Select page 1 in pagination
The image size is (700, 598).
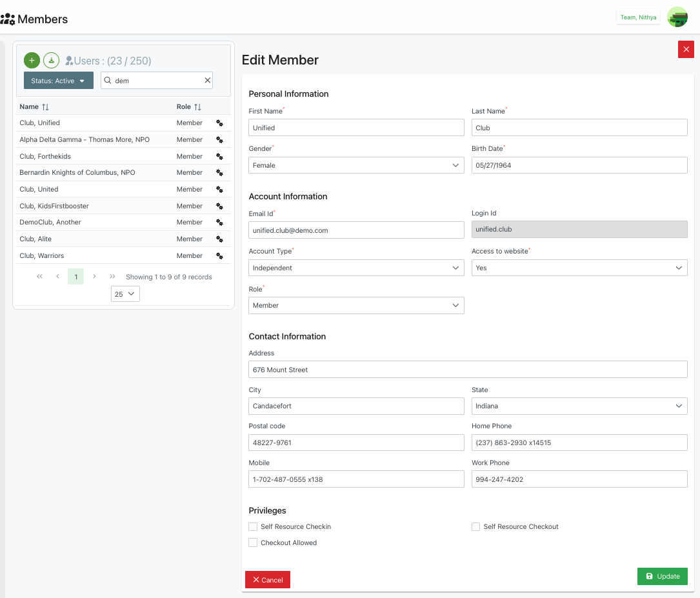coord(75,277)
